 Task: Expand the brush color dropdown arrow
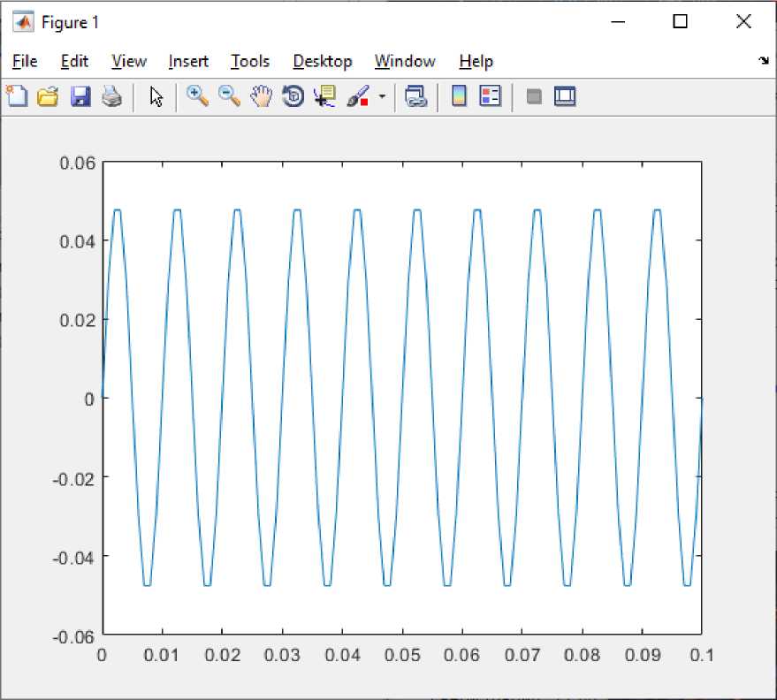tap(382, 96)
